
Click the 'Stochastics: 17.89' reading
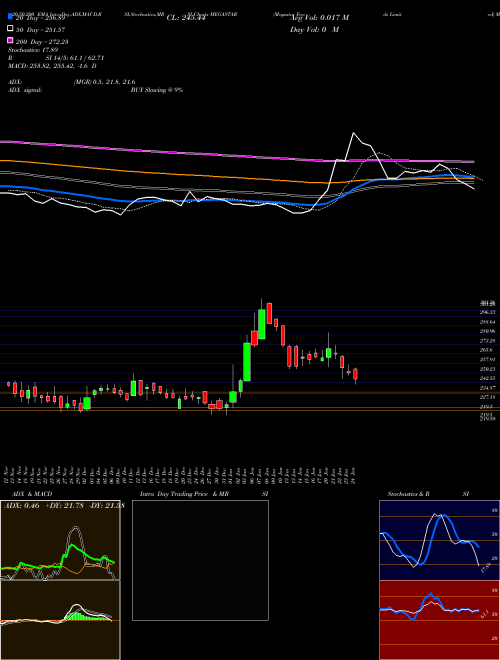point(31,50)
